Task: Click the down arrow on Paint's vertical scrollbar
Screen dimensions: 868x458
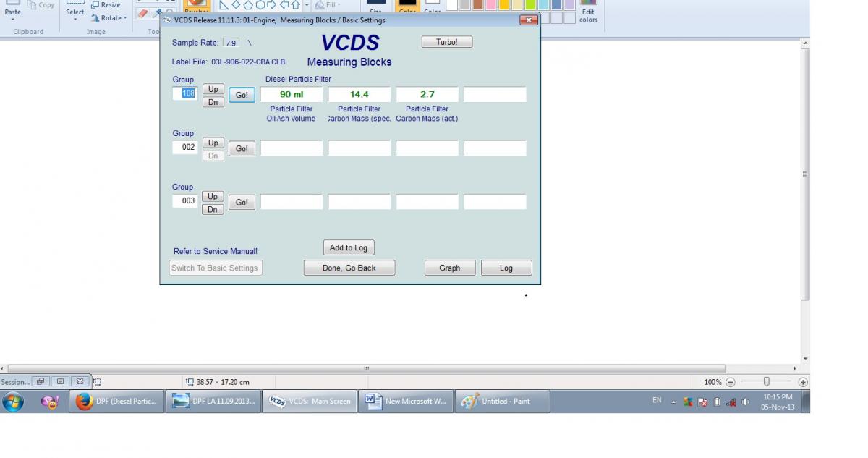Action: [x=806, y=360]
